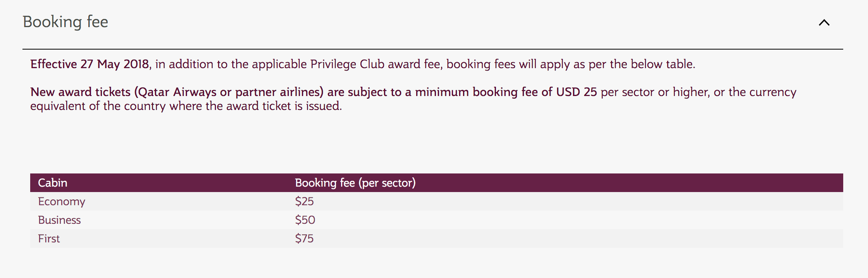868x278 pixels.
Task: Click the bold New award tickets text
Action: point(81,92)
